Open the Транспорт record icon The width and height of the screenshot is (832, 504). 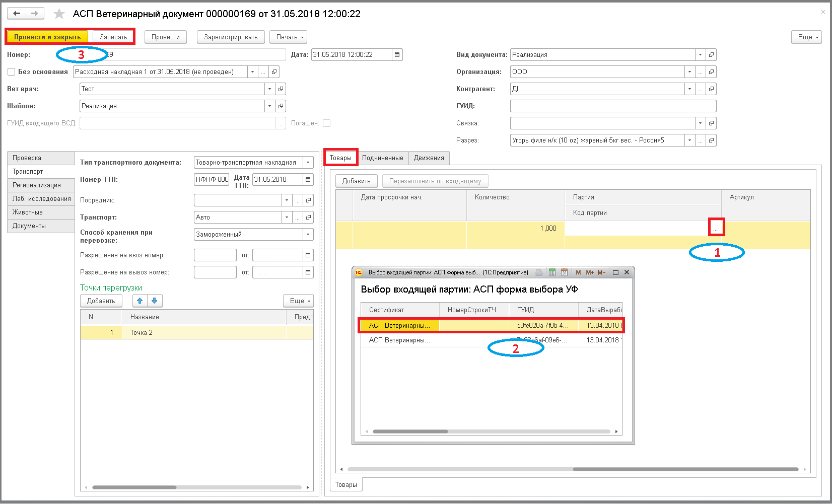pyautogui.click(x=308, y=217)
